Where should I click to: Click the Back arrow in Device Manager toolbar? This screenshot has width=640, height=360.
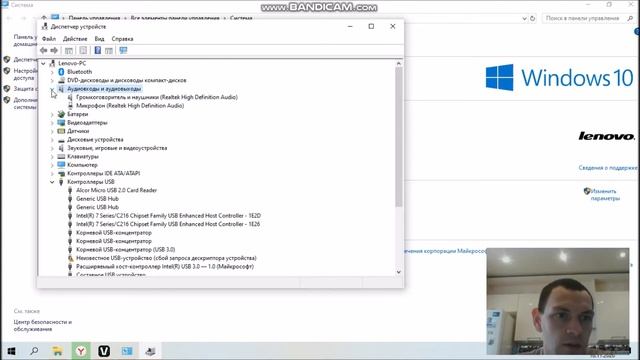click(x=44, y=50)
